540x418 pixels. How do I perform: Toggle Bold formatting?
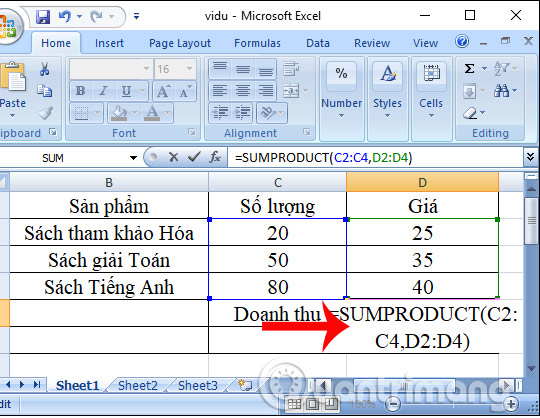[x=80, y=91]
